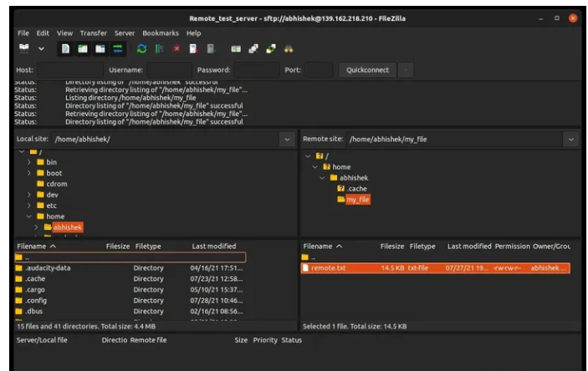Collapse the remote abhishek folder node

tap(322, 178)
